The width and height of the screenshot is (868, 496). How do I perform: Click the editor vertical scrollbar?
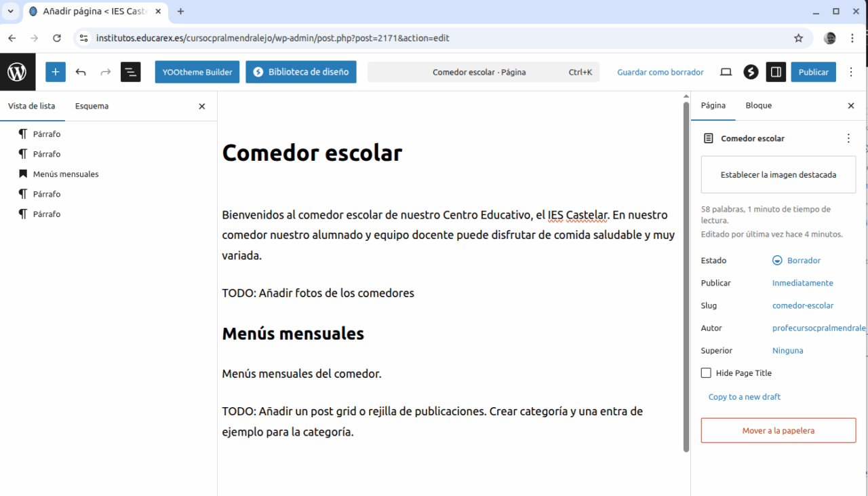686,271
